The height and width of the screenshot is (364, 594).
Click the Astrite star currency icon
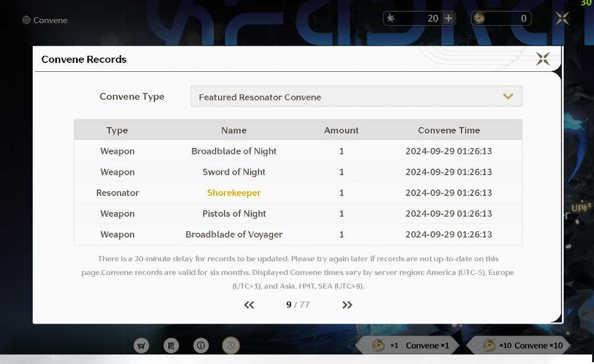[391, 18]
